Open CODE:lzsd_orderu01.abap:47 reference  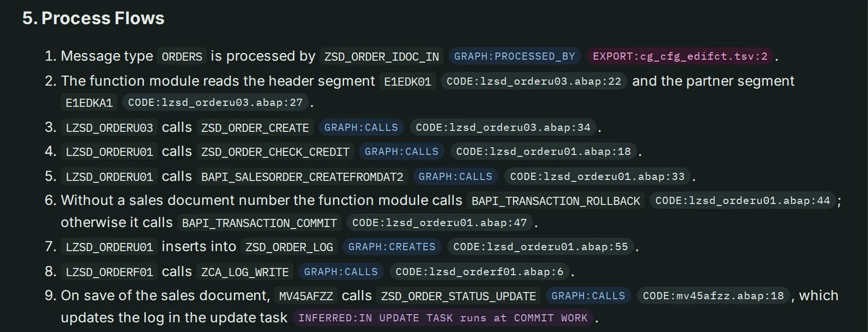click(439, 223)
